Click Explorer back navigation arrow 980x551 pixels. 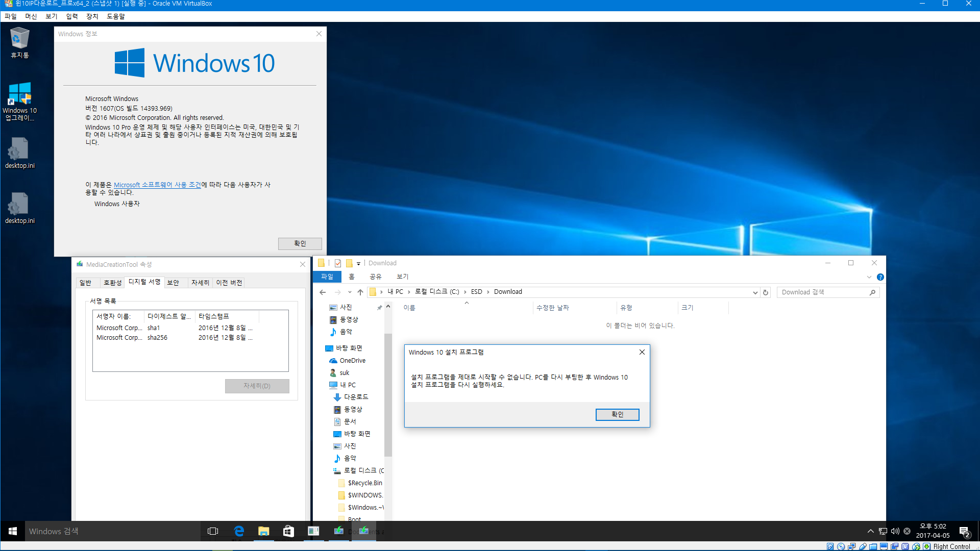(323, 292)
